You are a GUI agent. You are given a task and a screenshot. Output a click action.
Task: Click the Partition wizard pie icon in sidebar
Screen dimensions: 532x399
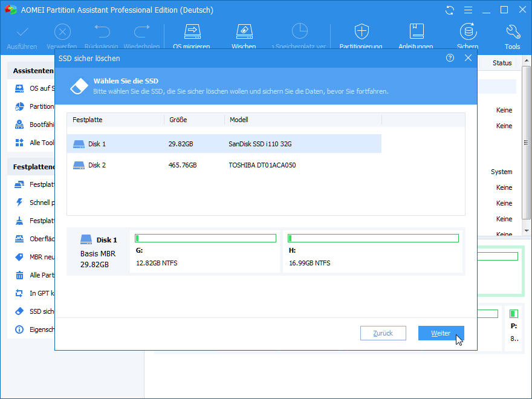tap(19, 106)
